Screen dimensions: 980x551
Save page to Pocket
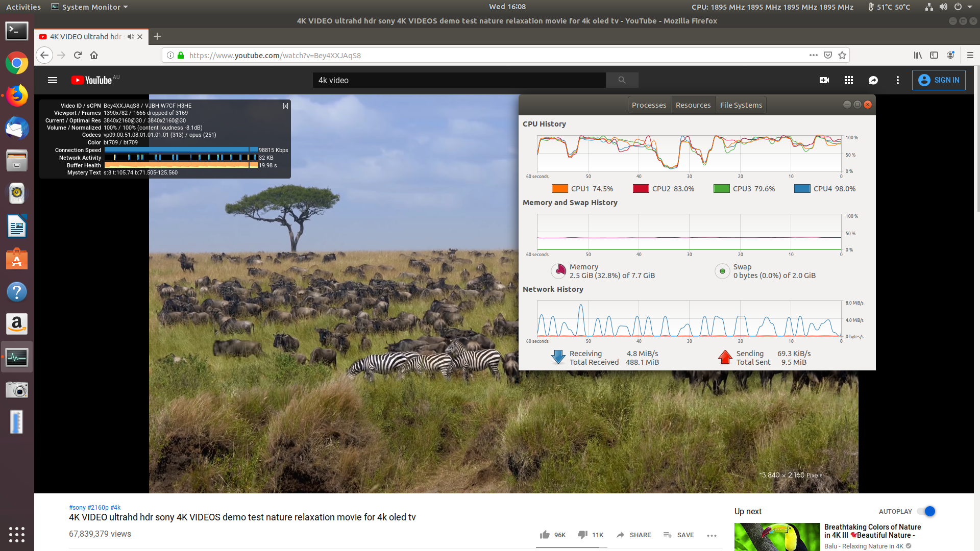point(828,55)
